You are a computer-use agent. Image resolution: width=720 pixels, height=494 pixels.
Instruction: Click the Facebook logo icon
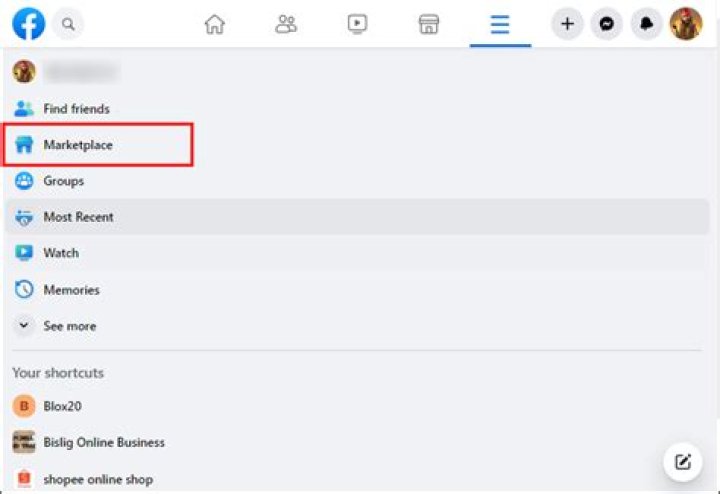click(28, 23)
